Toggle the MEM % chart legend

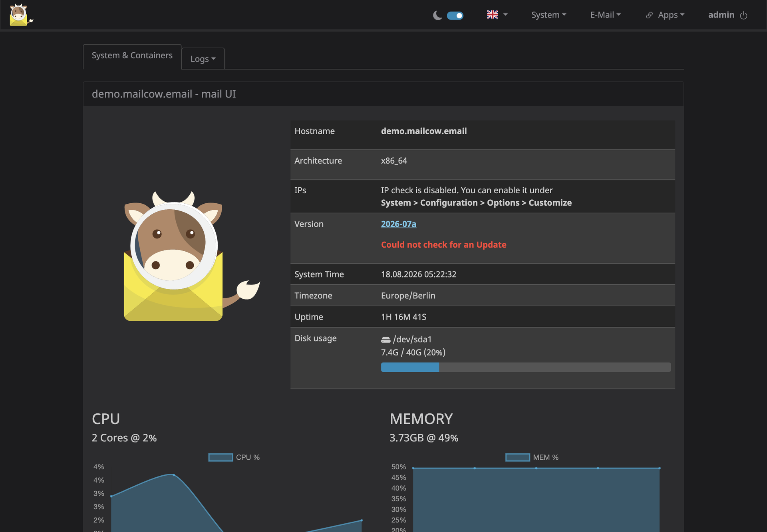[x=532, y=457]
